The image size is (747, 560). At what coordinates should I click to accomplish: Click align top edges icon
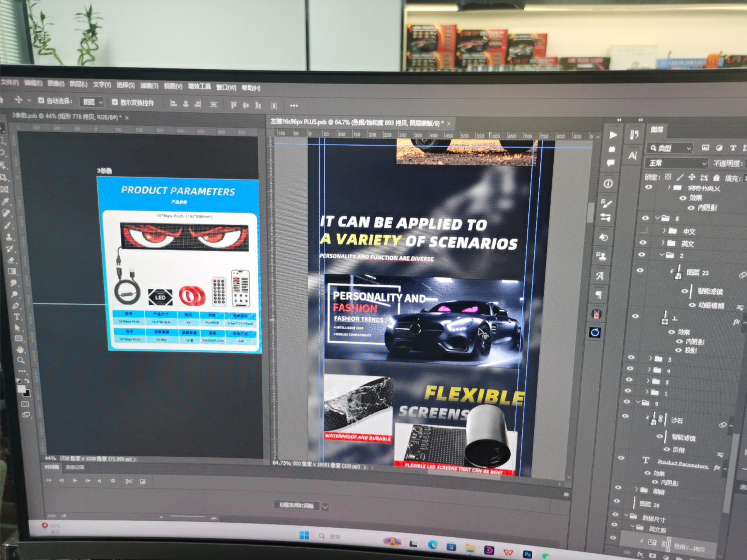[x=233, y=105]
